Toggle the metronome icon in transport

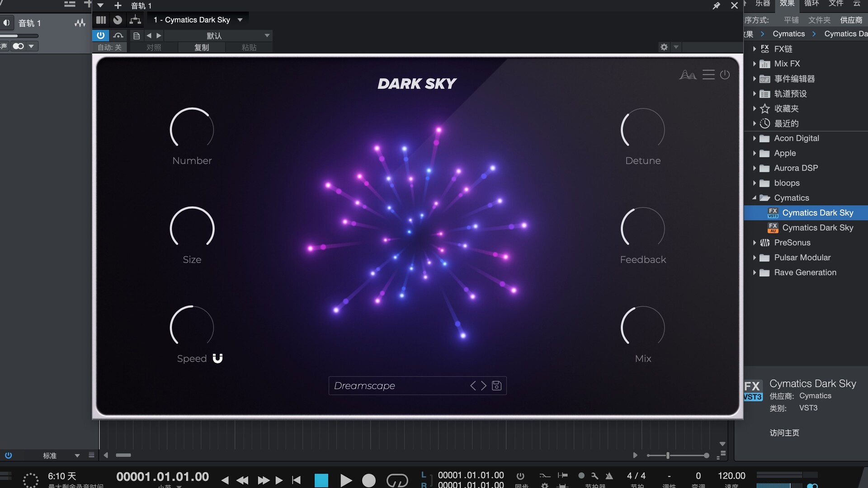click(609, 476)
